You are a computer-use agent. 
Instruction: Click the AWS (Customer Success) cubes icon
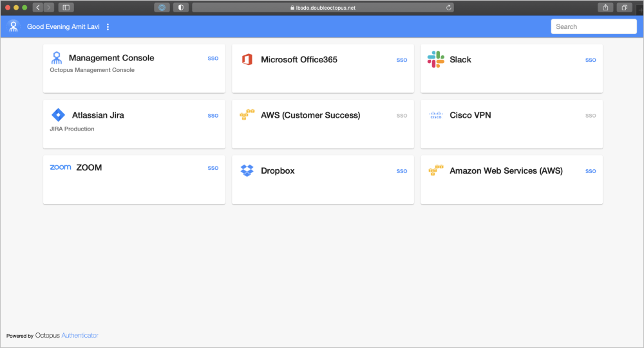tap(247, 114)
